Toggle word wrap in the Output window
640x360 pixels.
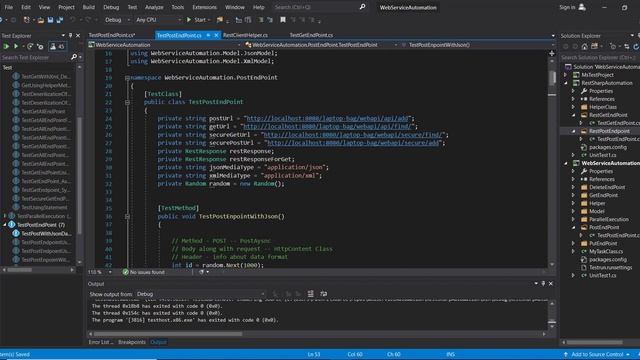[324, 294]
